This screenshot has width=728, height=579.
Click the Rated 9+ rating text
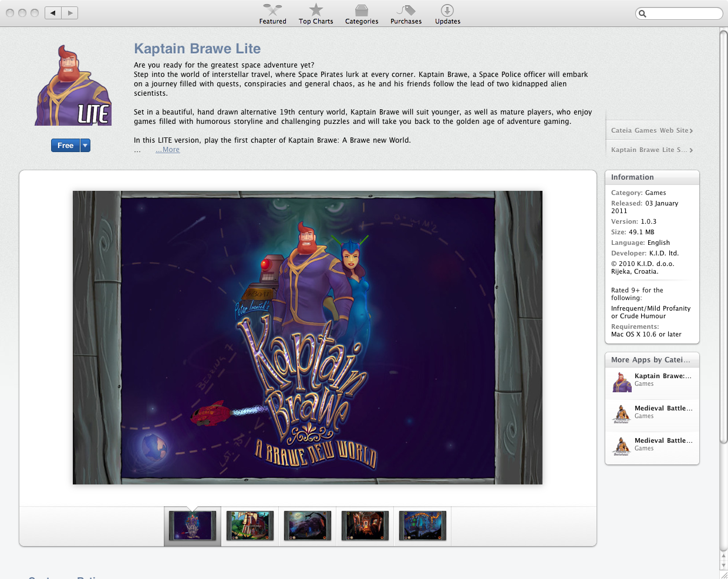tap(637, 294)
